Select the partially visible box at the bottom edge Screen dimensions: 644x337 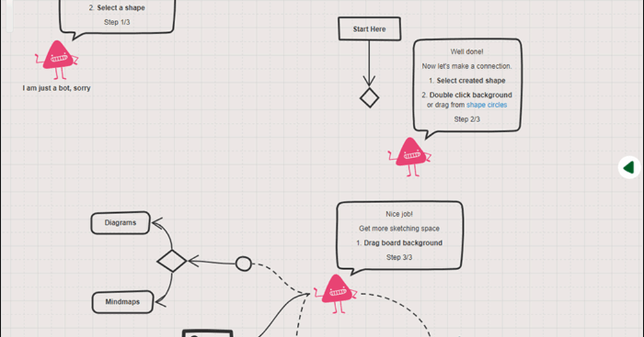point(207,333)
